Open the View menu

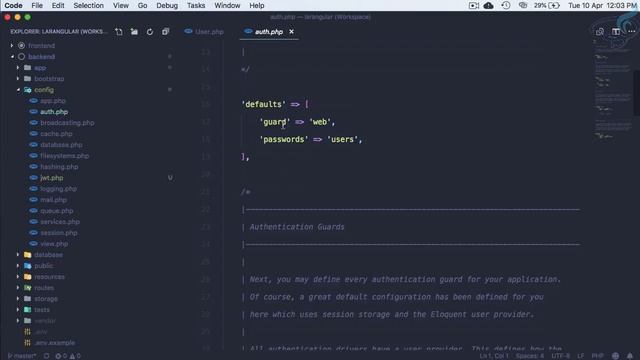(121, 5)
